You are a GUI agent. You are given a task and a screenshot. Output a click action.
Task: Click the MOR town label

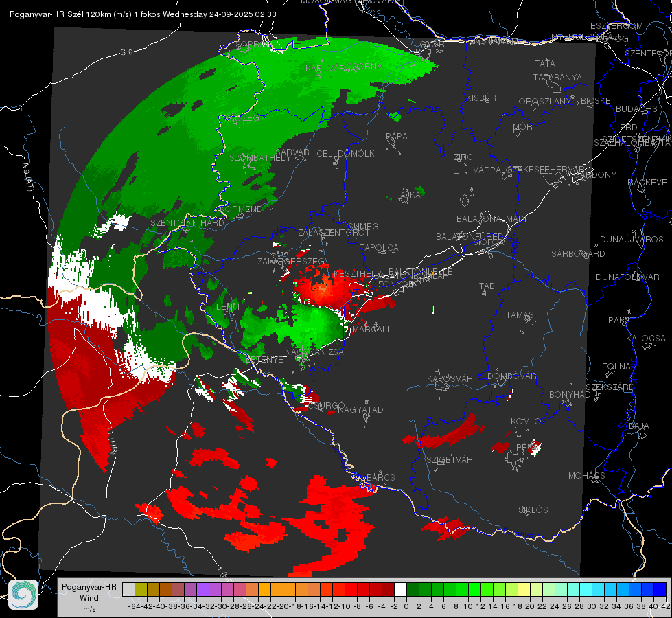(523, 126)
